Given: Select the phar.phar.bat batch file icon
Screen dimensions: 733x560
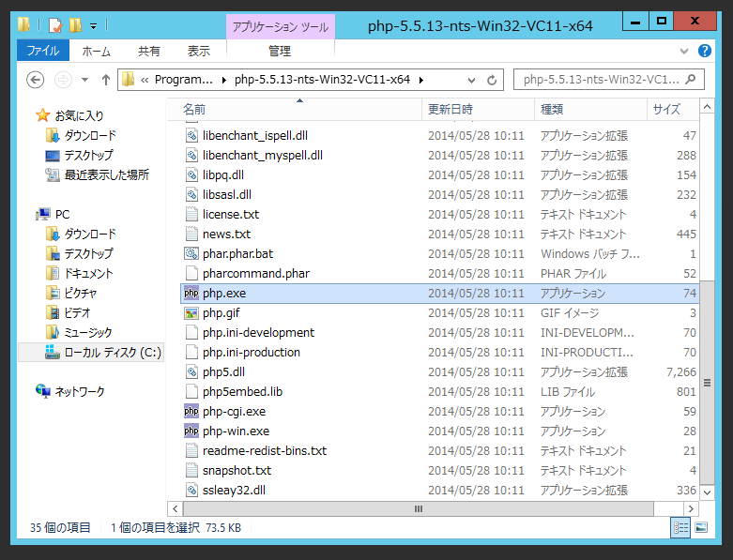Looking at the screenshot, I should click(x=191, y=253).
